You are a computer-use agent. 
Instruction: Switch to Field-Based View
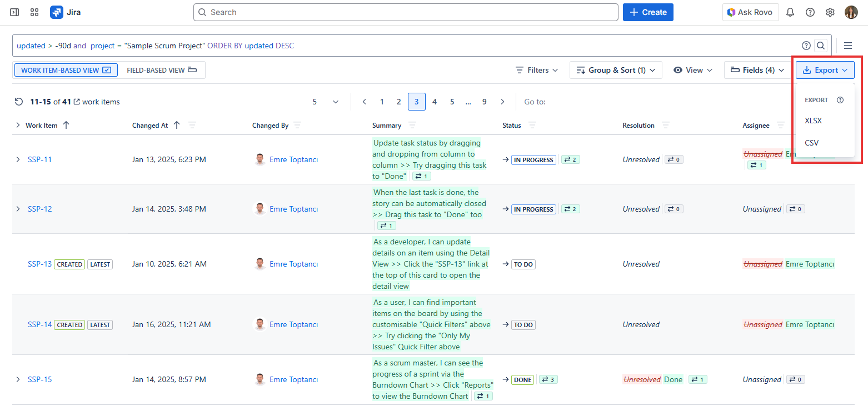point(162,70)
